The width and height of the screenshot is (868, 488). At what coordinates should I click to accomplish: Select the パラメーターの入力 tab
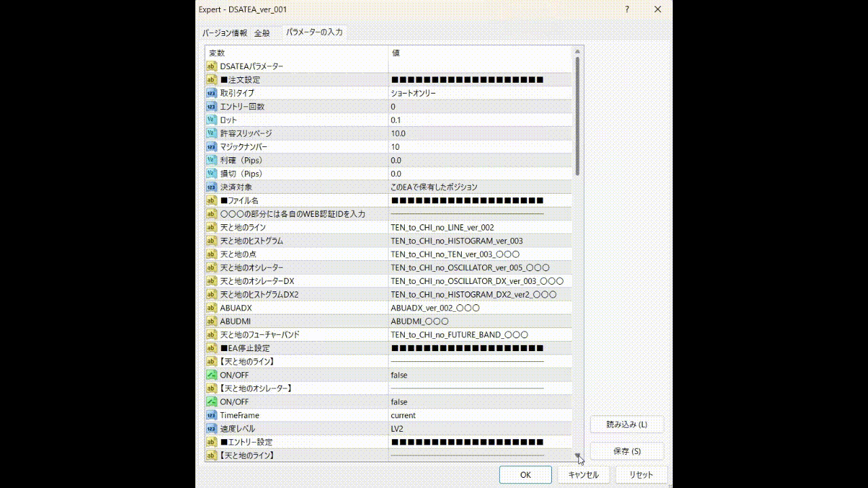point(314,32)
